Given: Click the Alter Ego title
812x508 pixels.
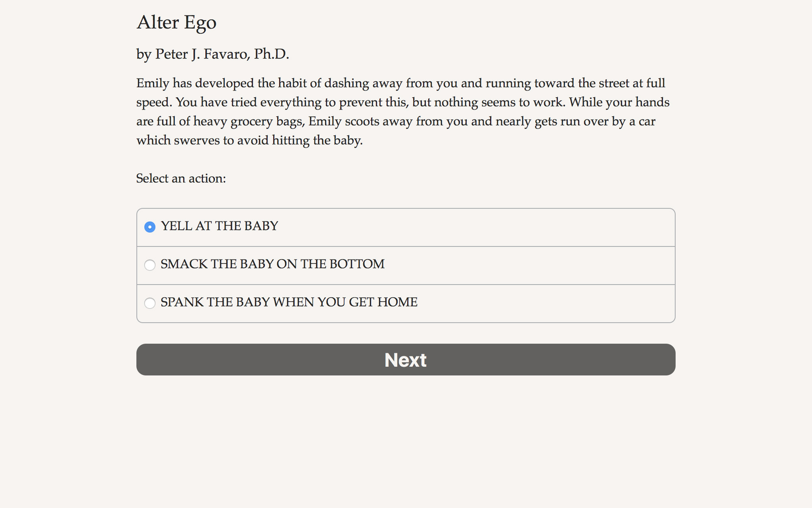Looking at the screenshot, I should (x=176, y=23).
